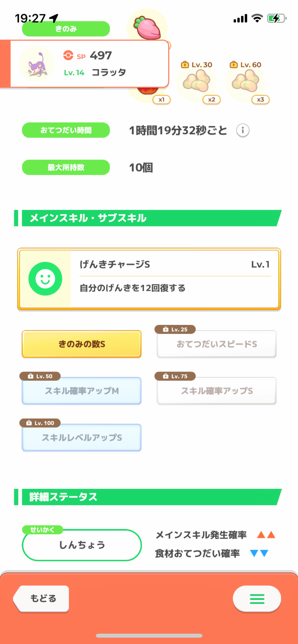
Task: Tap locked スキル確率アップS sub skill
Action: pos(216,391)
